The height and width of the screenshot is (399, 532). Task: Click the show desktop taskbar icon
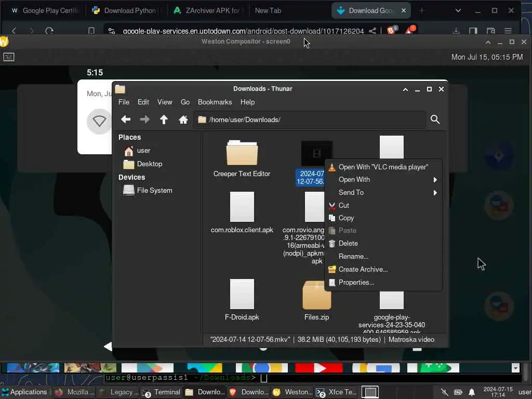coord(370,392)
